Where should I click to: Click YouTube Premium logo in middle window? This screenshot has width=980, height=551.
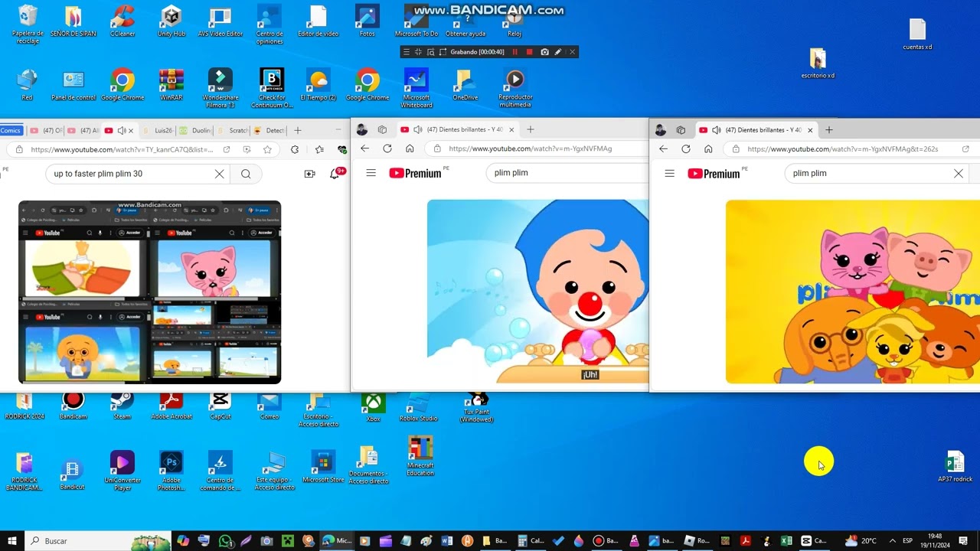[415, 173]
